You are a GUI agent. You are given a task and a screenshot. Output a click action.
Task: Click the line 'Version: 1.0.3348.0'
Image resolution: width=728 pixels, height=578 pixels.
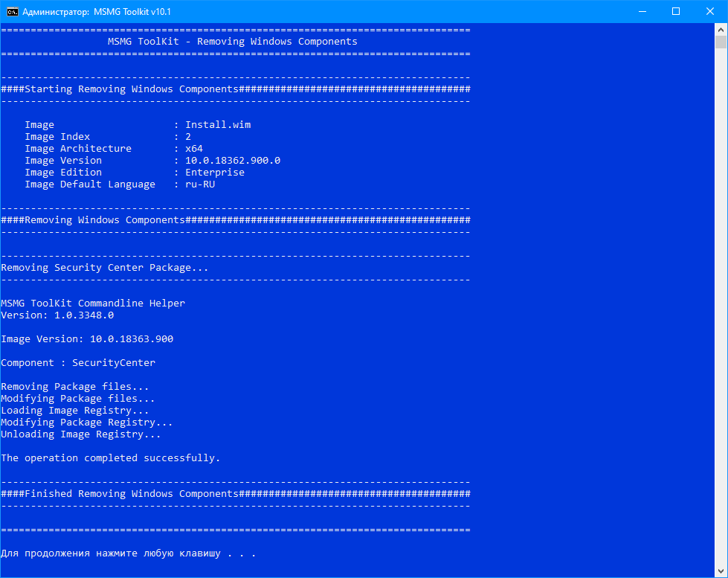pos(57,315)
